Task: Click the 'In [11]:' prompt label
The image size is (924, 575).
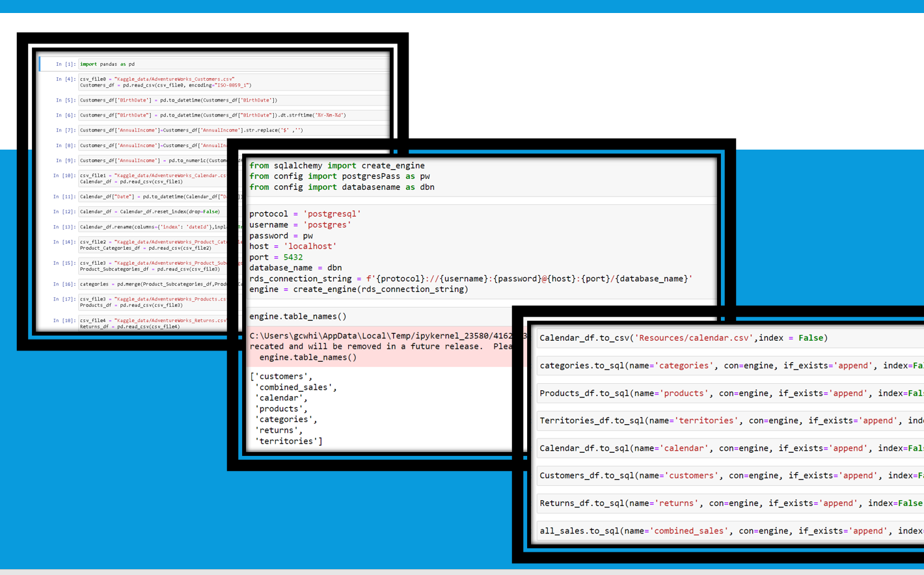Action: [x=64, y=196]
